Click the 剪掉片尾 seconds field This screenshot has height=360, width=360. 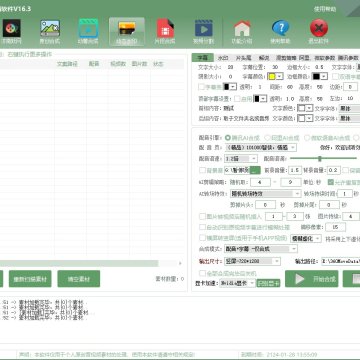click(329, 205)
